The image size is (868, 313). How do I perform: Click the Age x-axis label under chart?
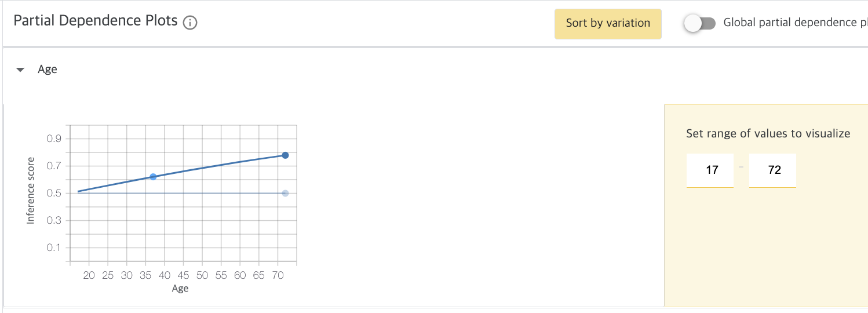(180, 289)
